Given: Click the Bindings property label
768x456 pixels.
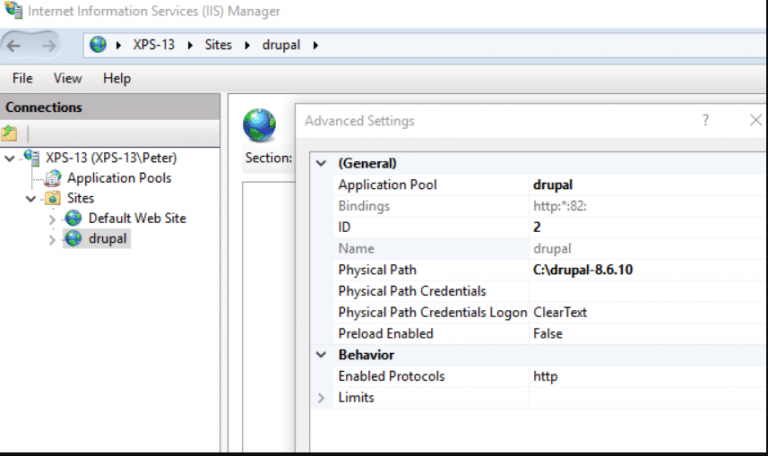Looking at the screenshot, I should pos(364,206).
